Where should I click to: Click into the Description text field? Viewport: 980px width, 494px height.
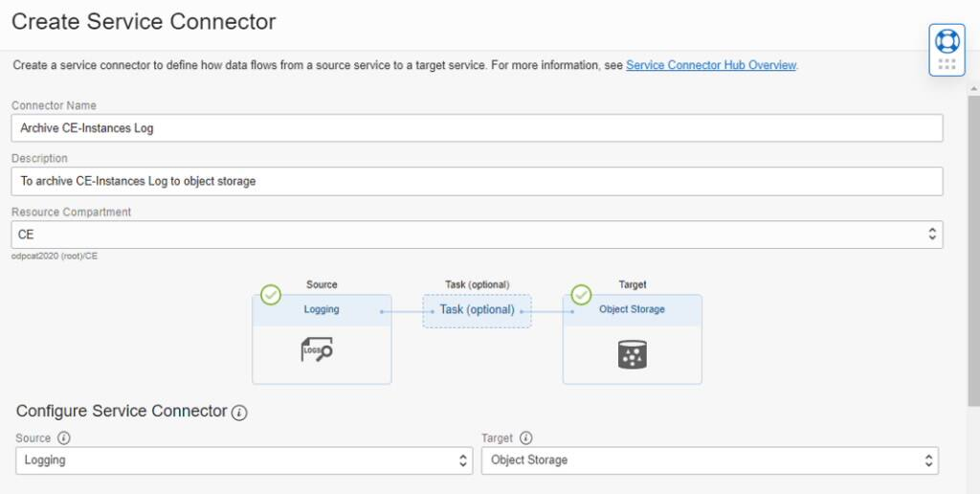pos(477,181)
